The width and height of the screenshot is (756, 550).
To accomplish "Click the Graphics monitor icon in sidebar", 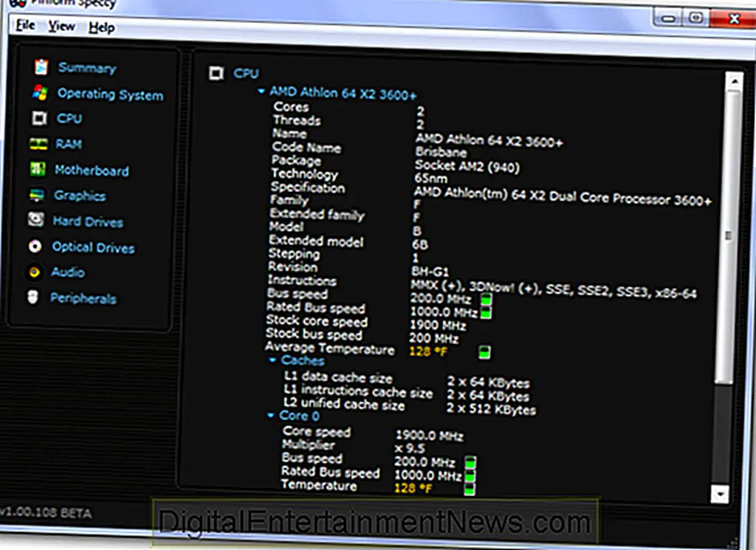I will click(x=37, y=195).
